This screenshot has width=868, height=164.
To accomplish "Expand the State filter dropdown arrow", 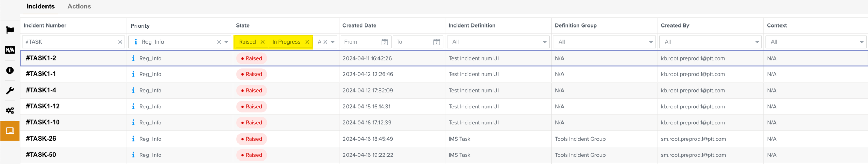I will click(x=333, y=42).
